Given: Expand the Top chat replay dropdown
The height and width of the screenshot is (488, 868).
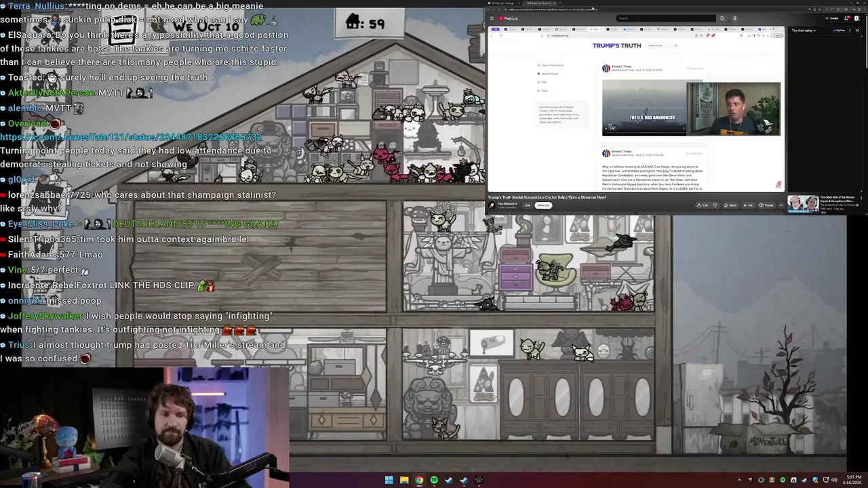Looking at the screenshot, I should [804, 30].
